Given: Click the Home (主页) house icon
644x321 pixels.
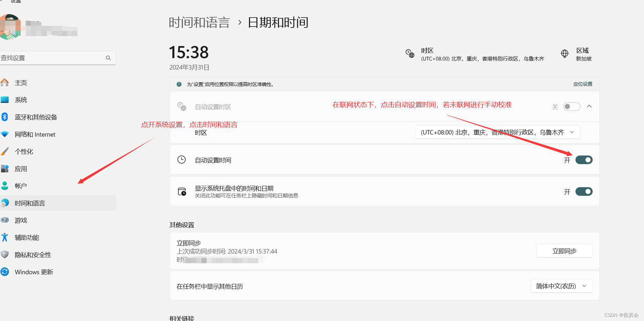Looking at the screenshot, I should click(4, 83).
